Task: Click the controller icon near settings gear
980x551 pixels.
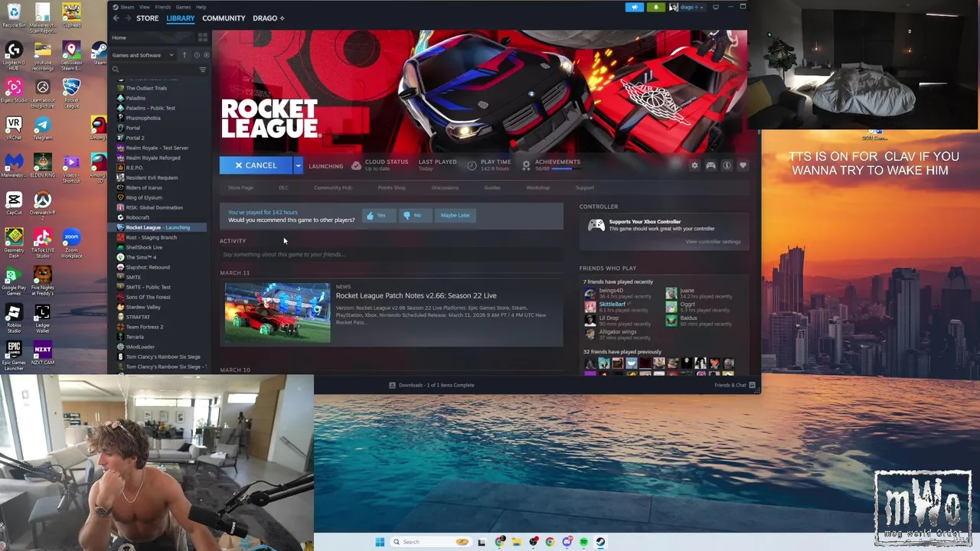Action: (710, 165)
